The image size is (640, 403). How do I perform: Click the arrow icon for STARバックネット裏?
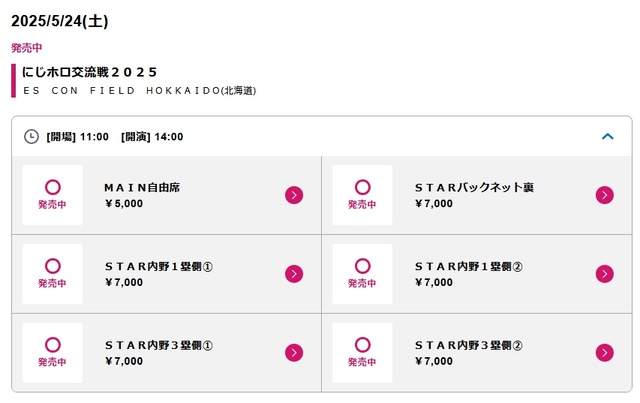point(604,195)
